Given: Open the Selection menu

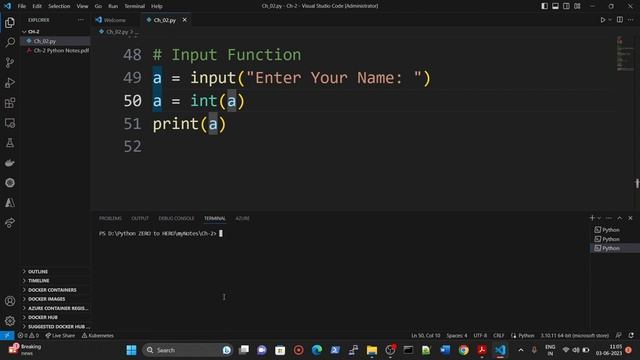Looking at the screenshot, I should pyautogui.click(x=59, y=6).
